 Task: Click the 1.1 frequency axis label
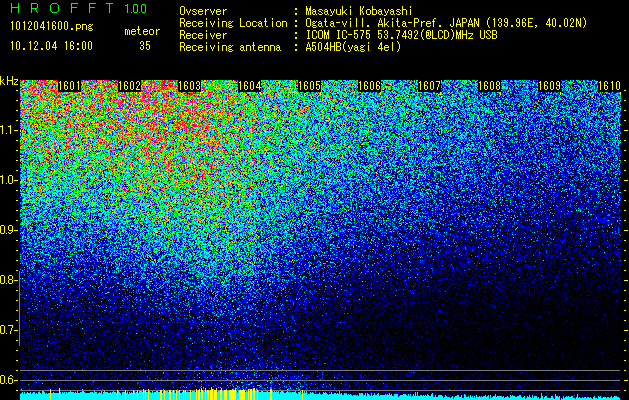click(8, 130)
